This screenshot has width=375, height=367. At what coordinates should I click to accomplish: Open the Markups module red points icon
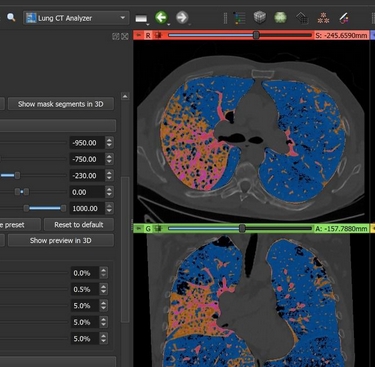323,18
